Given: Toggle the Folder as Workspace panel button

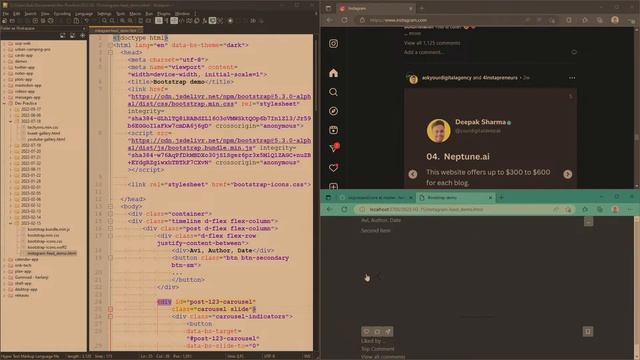Looking at the screenshot, I should 212,21.
